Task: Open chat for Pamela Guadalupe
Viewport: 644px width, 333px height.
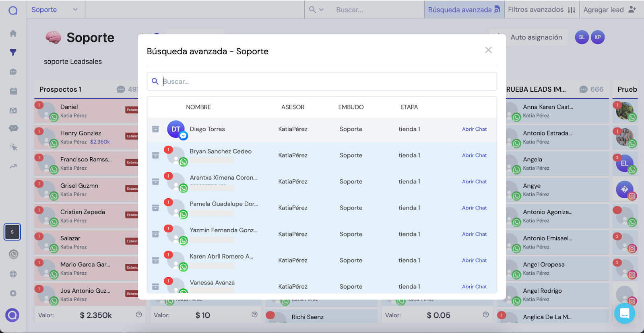Action: coord(474,208)
